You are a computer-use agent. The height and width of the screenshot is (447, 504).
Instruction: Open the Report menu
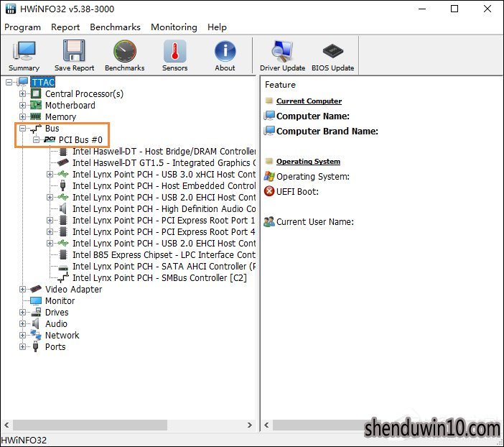pyautogui.click(x=65, y=27)
